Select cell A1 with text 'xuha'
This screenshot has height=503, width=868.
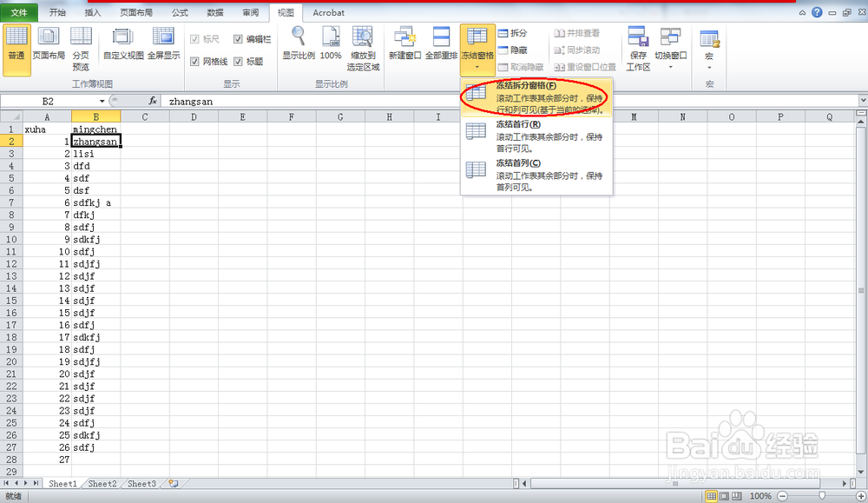47,129
